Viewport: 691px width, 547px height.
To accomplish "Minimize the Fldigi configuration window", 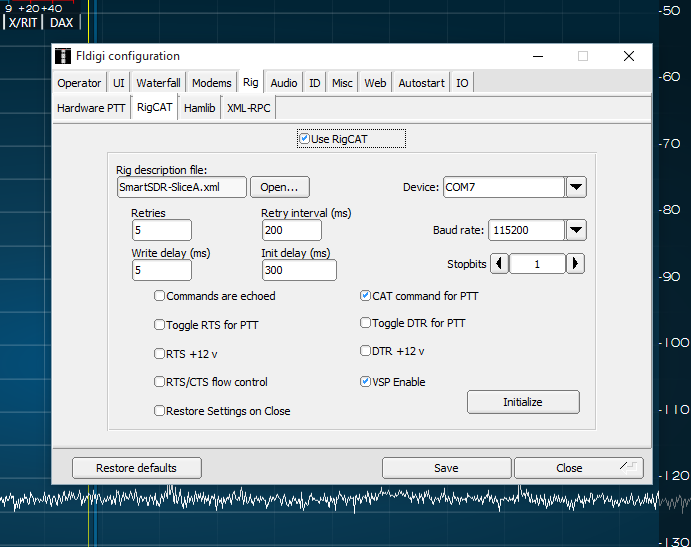I will (x=538, y=56).
